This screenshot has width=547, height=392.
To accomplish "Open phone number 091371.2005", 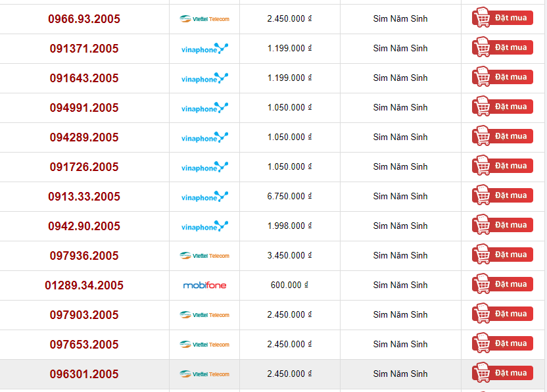I will (x=84, y=49).
